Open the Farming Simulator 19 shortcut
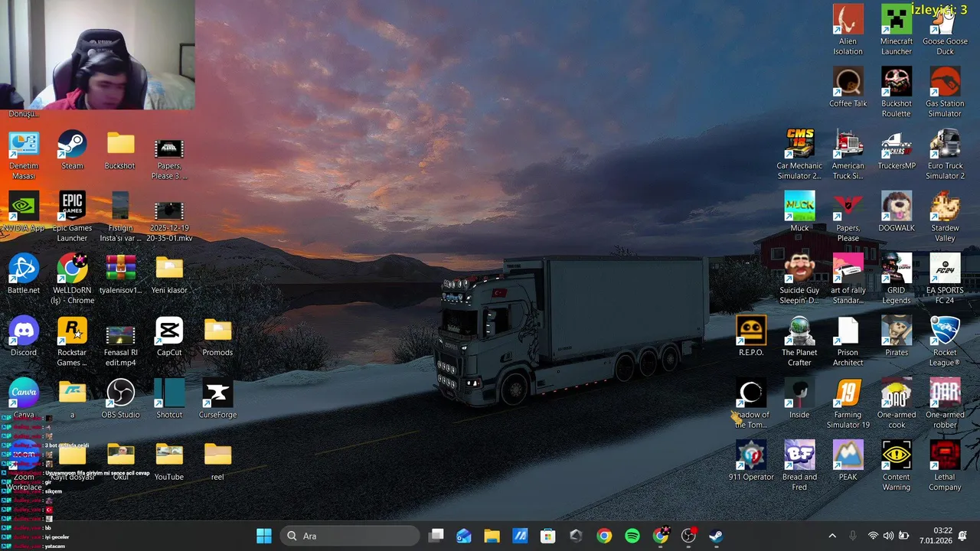This screenshot has width=980, height=551. pos(848,404)
